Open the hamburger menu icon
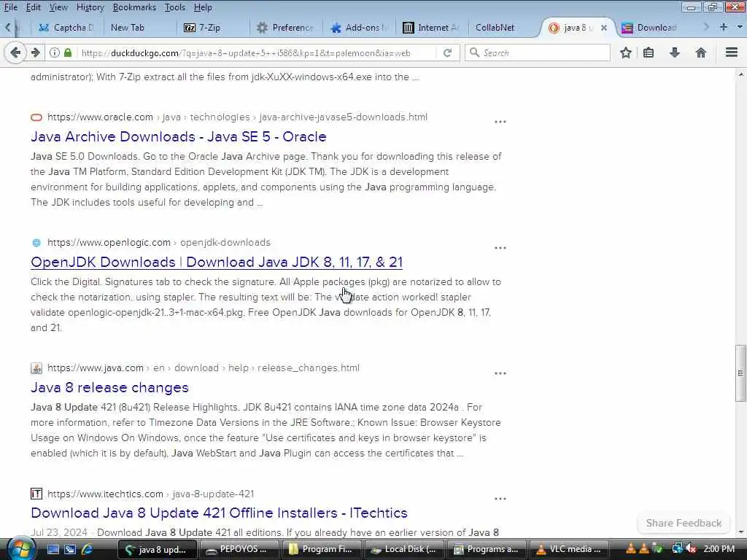 (x=732, y=52)
